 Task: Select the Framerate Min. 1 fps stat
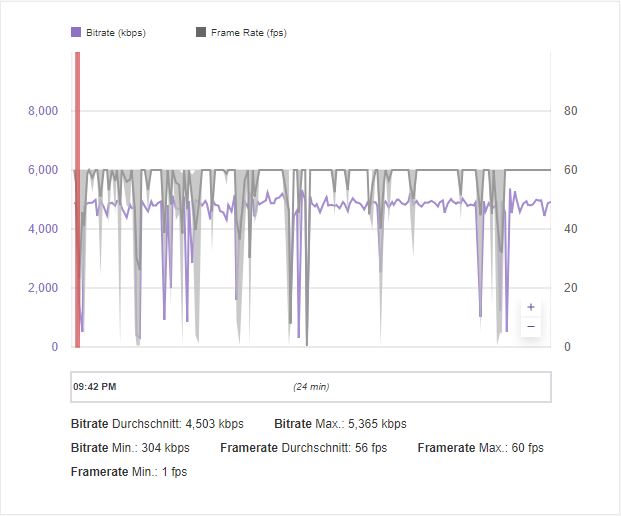(x=129, y=471)
